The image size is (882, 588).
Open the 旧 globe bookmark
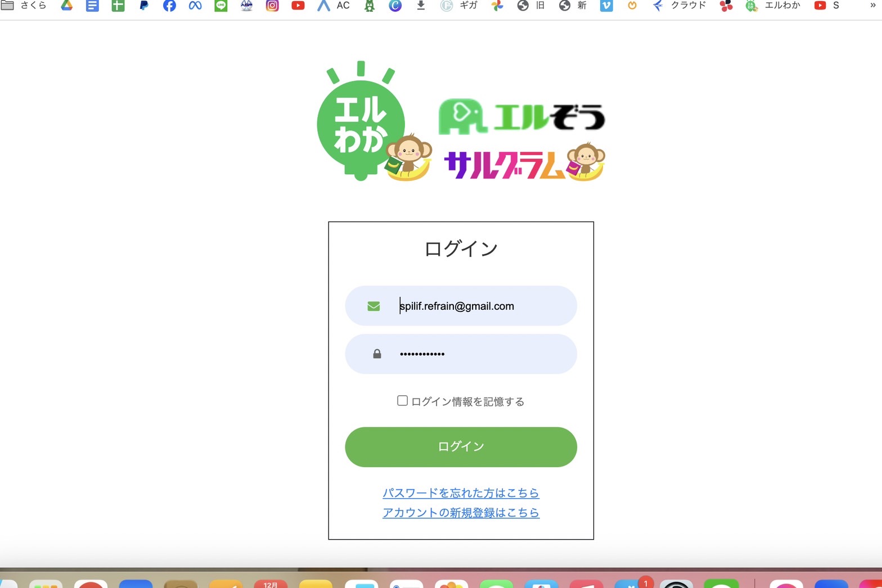[531, 6]
